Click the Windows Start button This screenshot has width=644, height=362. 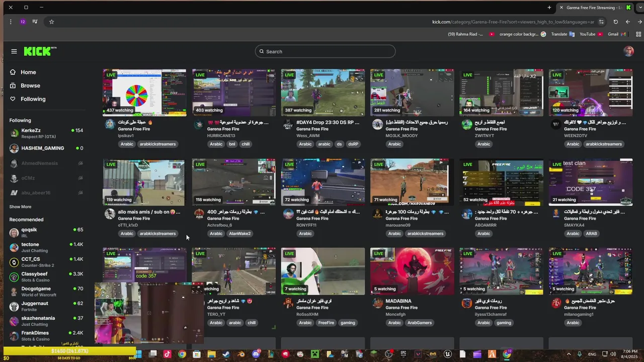[137, 354]
